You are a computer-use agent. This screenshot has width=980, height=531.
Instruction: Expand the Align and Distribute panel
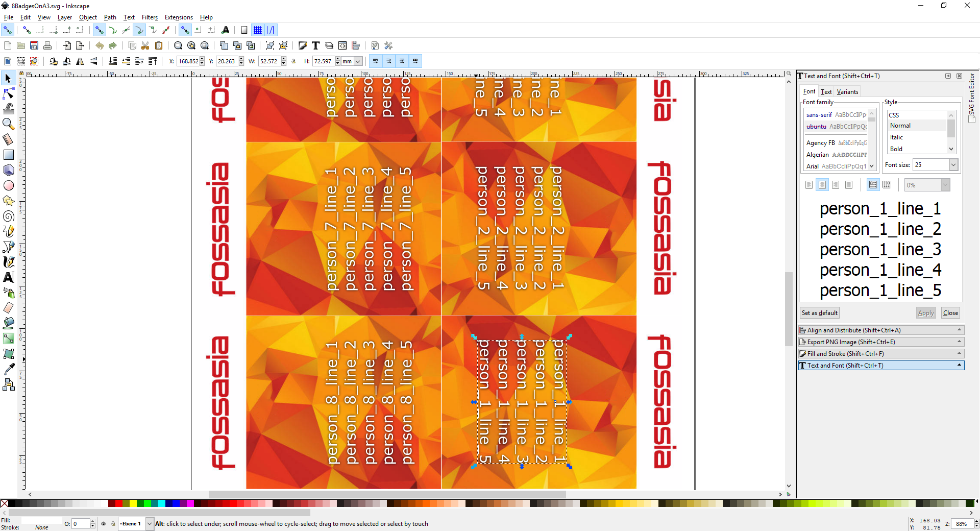tap(881, 330)
